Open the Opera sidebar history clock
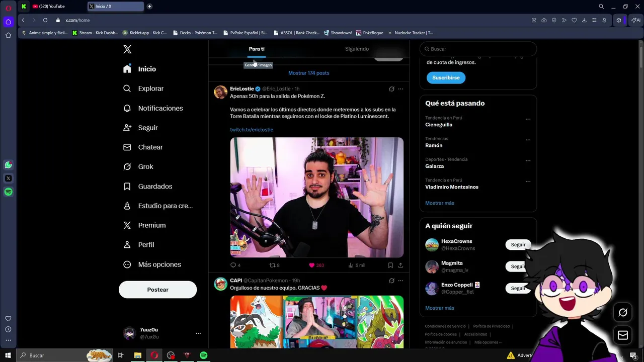644x362 pixels. 8,329
